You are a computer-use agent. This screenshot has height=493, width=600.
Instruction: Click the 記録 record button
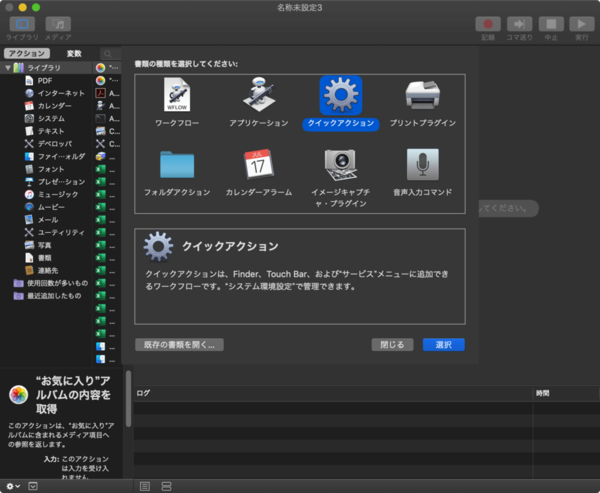(x=488, y=24)
